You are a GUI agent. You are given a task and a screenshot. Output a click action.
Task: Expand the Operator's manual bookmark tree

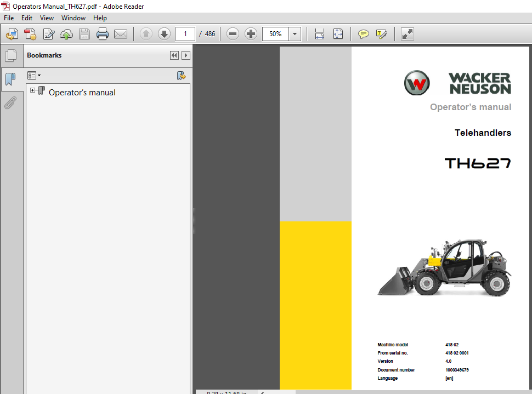pyautogui.click(x=32, y=90)
